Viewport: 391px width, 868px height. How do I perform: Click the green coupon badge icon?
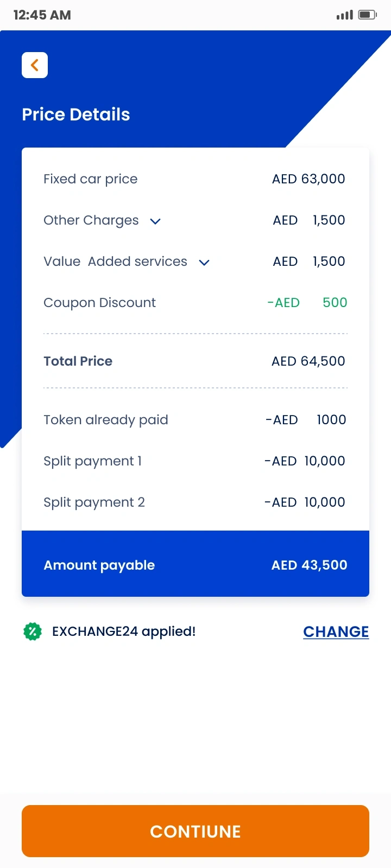33,631
